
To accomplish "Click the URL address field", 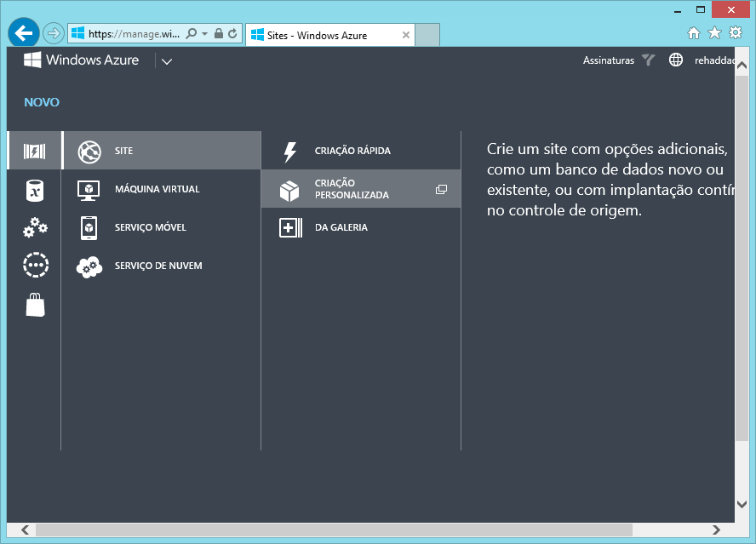I will 134,34.
